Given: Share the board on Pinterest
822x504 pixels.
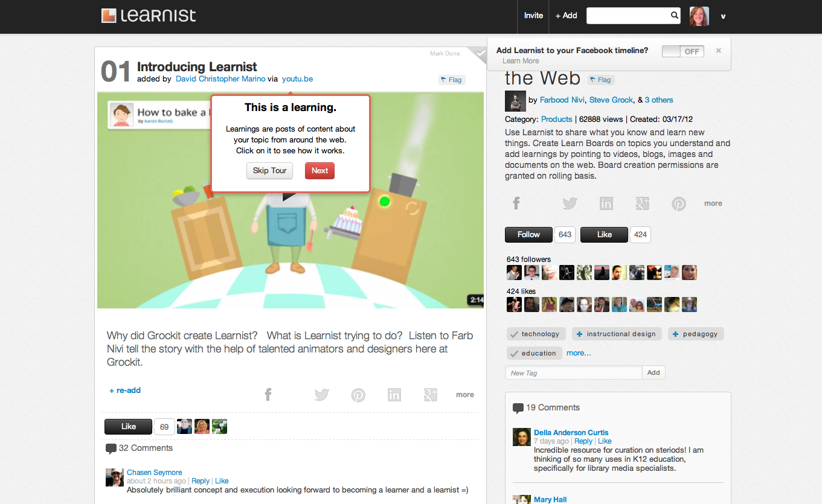Looking at the screenshot, I should (679, 204).
